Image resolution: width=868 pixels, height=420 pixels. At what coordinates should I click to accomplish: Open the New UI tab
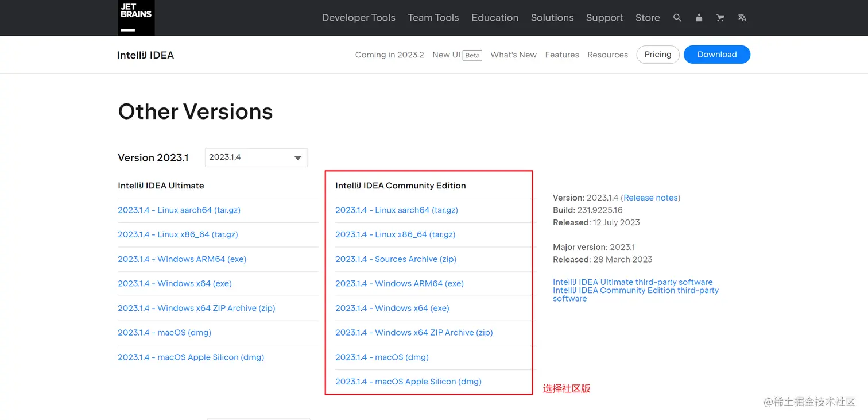(457, 55)
